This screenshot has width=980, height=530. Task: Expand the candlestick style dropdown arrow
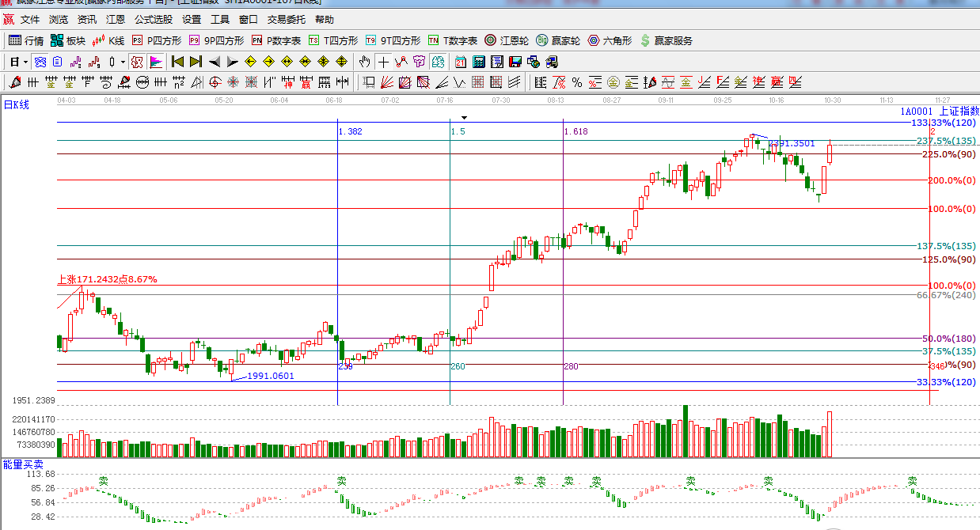[122, 62]
